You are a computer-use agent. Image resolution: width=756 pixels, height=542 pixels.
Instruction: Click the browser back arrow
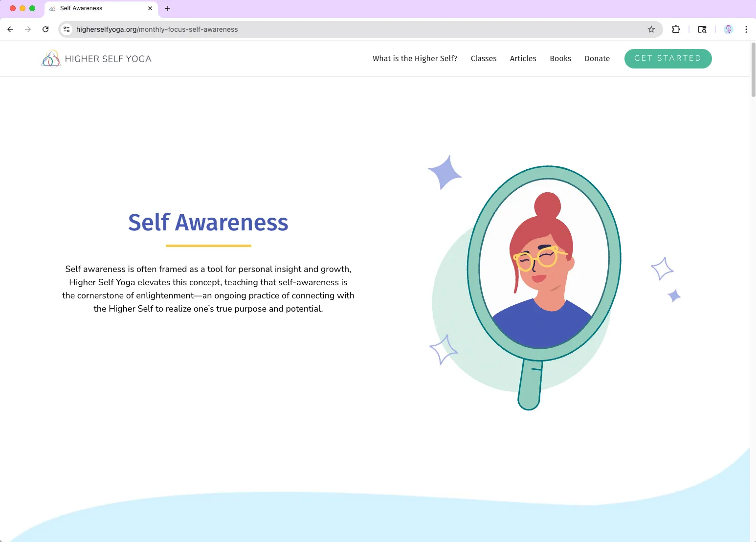10,29
